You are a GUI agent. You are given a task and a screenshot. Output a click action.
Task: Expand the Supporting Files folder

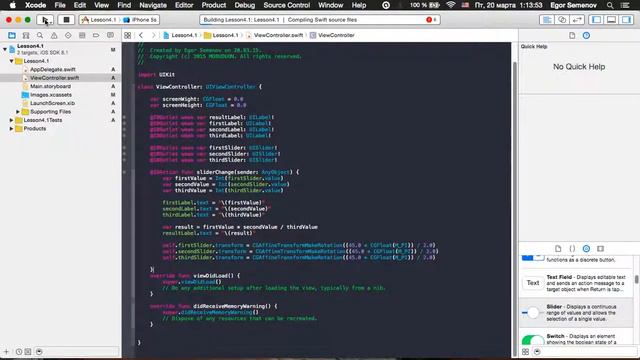coord(18,112)
